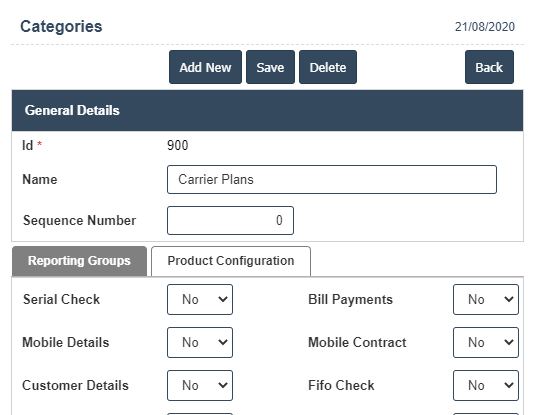537x415 pixels.
Task: Open the Product Configuration tab
Action: [x=231, y=261]
